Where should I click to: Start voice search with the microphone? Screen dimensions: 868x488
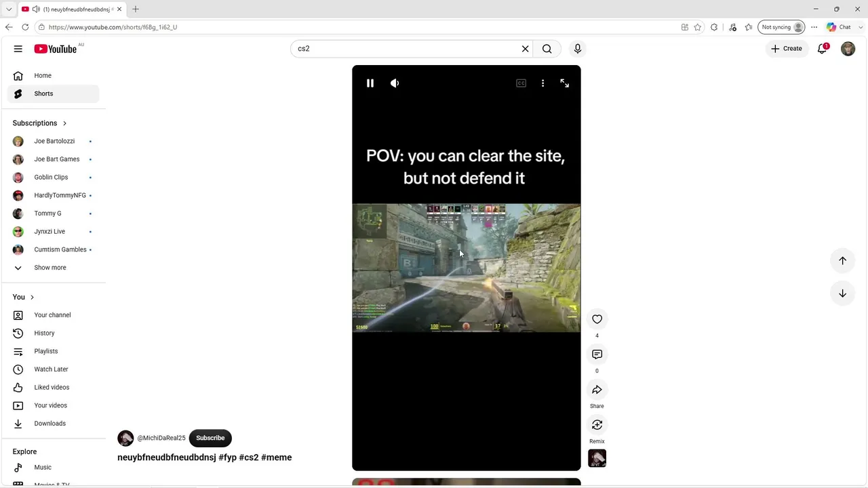(x=578, y=49)
